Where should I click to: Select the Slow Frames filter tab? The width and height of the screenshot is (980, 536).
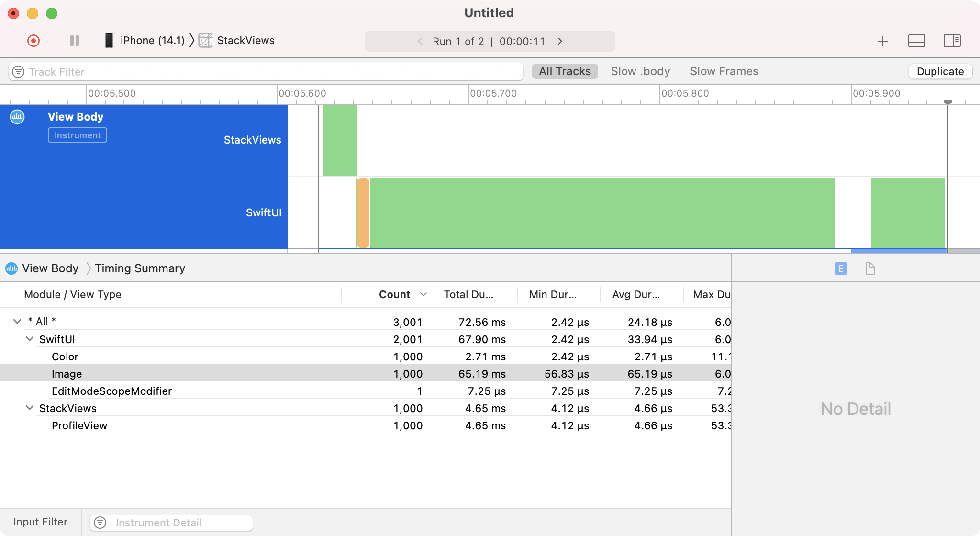(724, 71)
